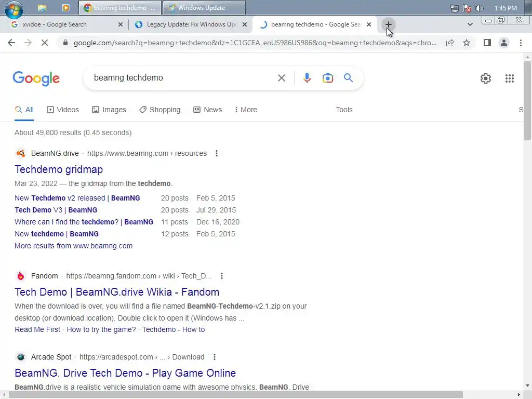Follow the Techdemo - How to sitelink
This screenshot has width=532, height=399.
(x=174, y=329)
